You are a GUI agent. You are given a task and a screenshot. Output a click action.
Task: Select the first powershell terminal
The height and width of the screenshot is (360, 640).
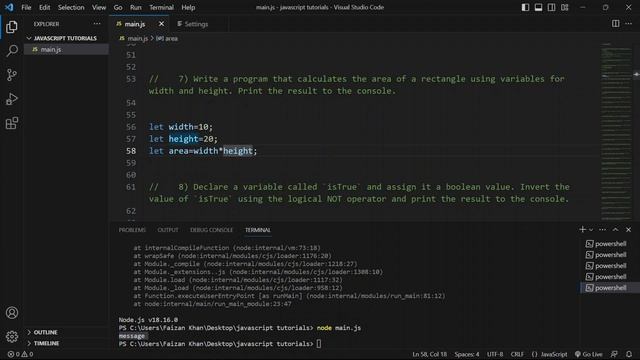point(606,244)
